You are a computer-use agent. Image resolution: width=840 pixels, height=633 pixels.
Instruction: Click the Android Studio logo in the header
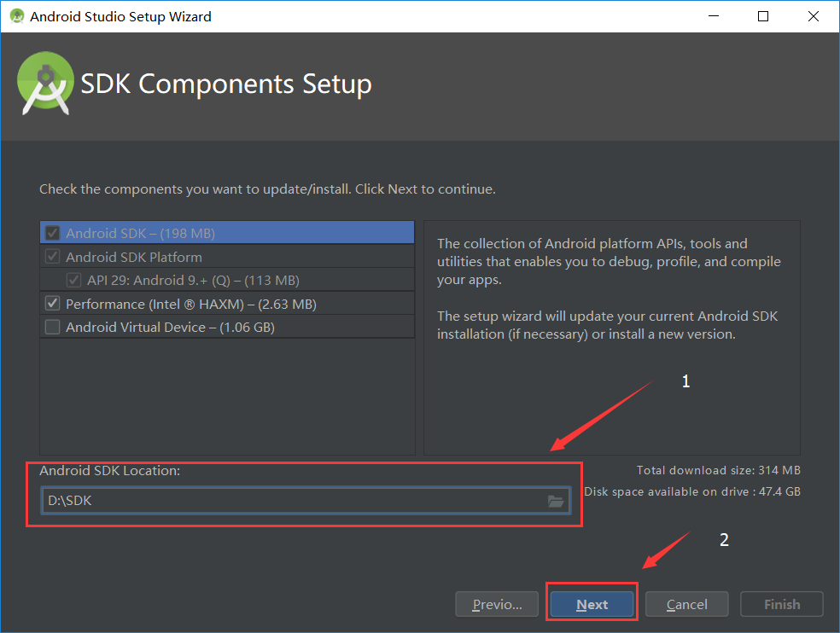(45, 83)
